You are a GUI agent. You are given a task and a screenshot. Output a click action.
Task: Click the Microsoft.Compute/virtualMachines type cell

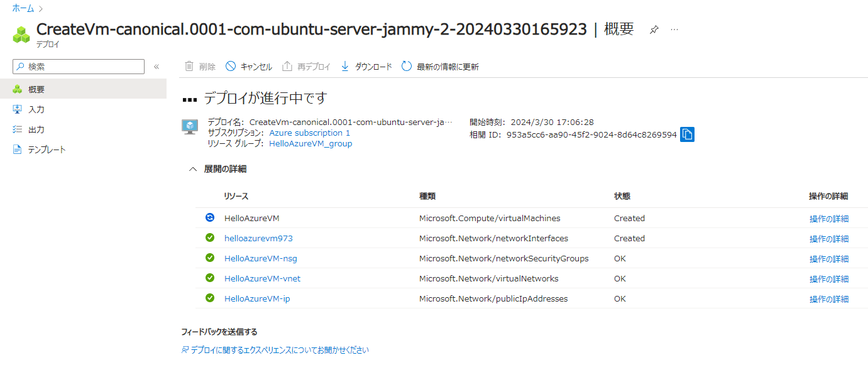pos(490,219)
